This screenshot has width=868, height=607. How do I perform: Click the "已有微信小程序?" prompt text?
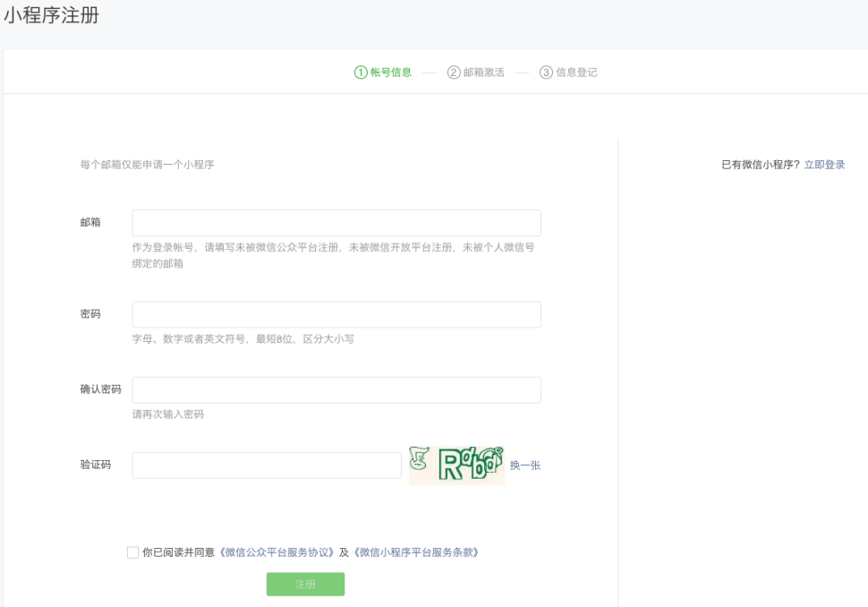point(762,165)
